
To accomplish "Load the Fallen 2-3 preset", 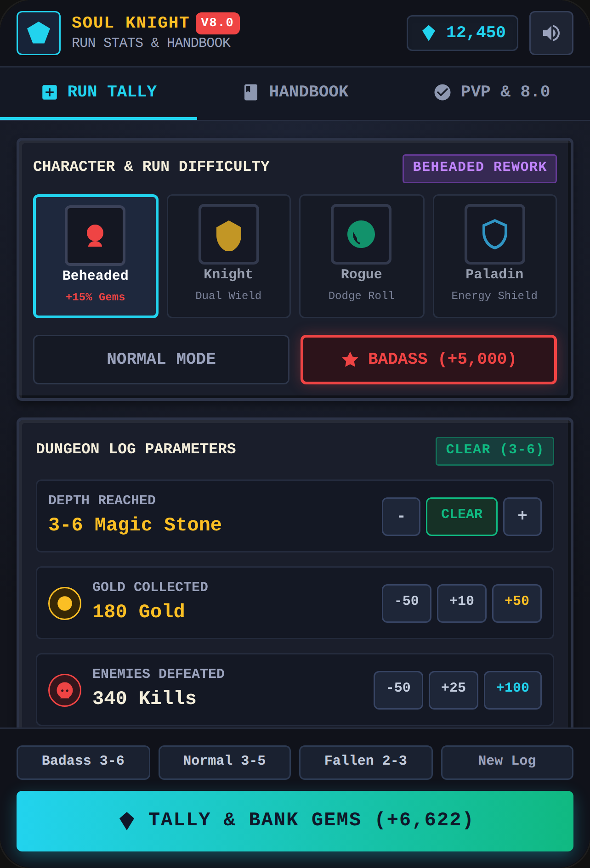I will 366,762.
